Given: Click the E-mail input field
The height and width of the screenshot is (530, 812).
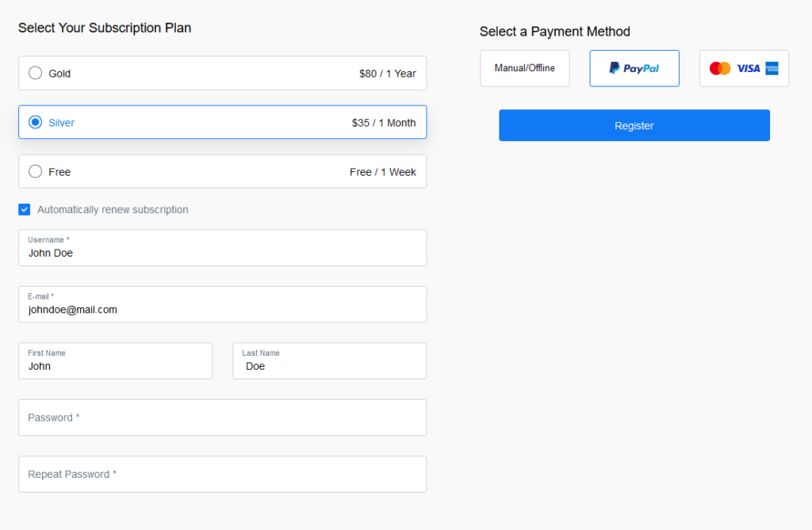Looking at the screenshot, I should (x=223, y=304).
